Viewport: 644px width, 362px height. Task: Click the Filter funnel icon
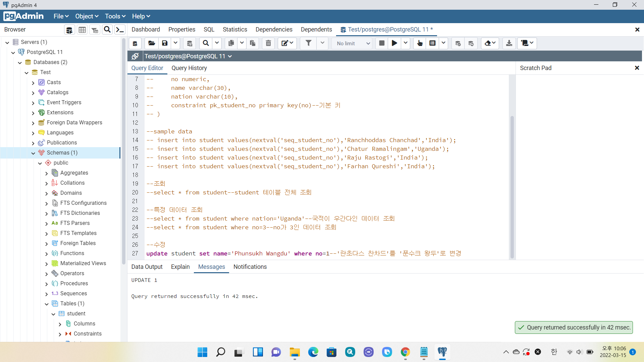coord(308,43)
